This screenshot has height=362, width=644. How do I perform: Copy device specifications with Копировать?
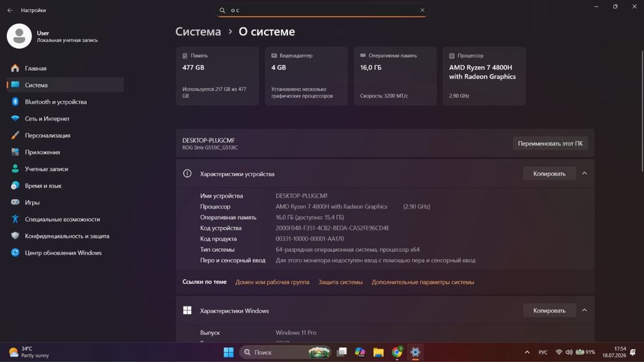[549, 174]
